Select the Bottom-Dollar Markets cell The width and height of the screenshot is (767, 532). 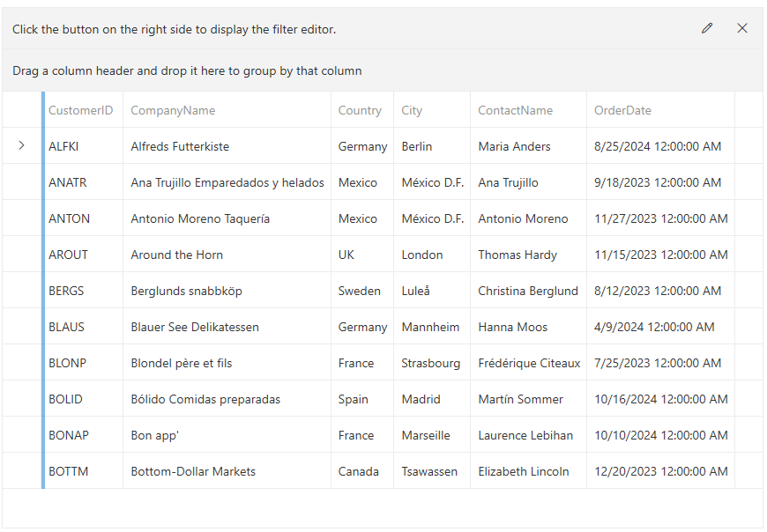tap(193, 471)
